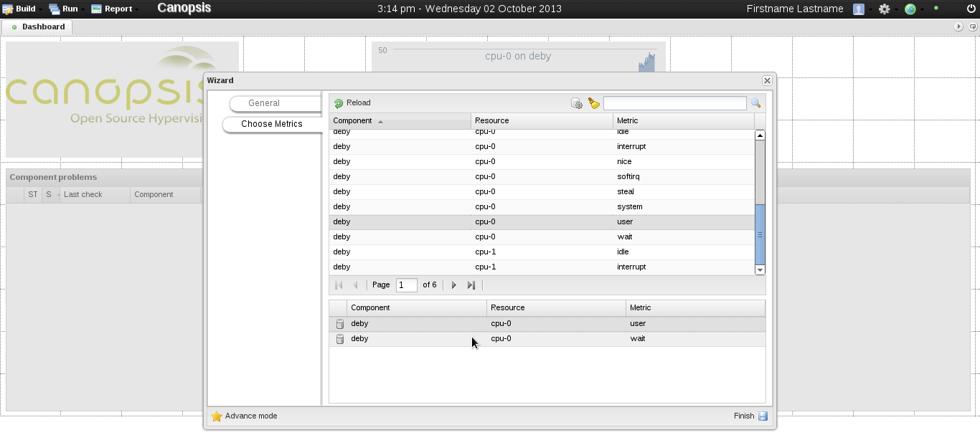Select the cpu-0 user row in the upper list
The width and height of the screenshot is (980, 435).
point(542,221)
